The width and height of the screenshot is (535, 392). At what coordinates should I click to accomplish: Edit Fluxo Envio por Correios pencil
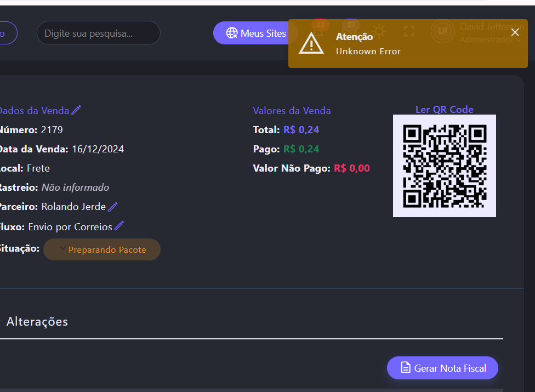(x=119, y=226)
